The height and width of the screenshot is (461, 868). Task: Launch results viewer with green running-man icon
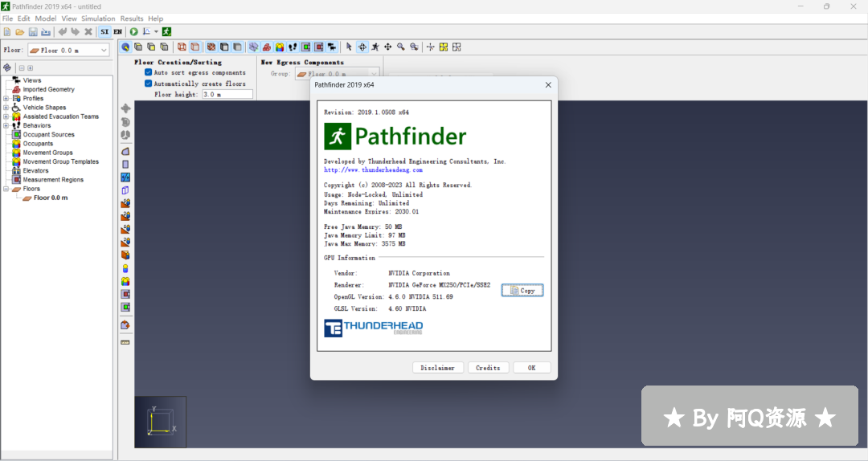[x=166, y=31]
